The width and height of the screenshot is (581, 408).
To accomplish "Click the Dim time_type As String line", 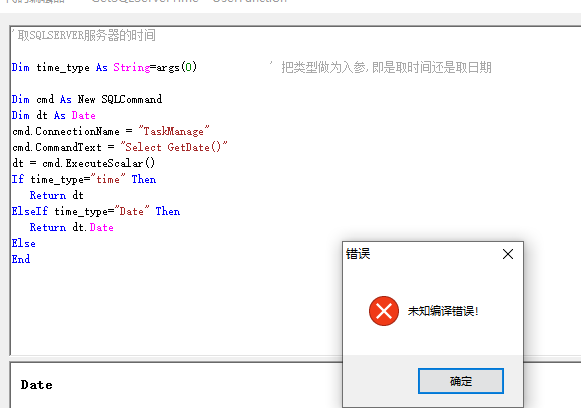I will point(104,67).
